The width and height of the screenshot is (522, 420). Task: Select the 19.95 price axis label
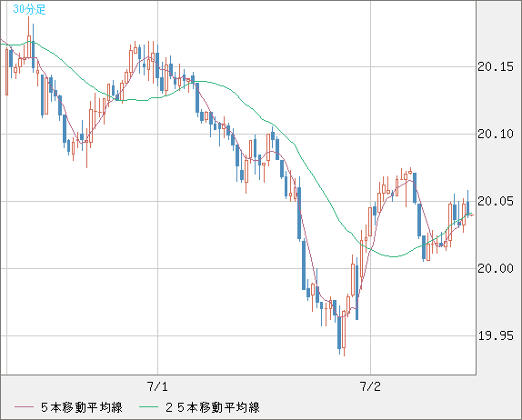[x=496, y=335]
